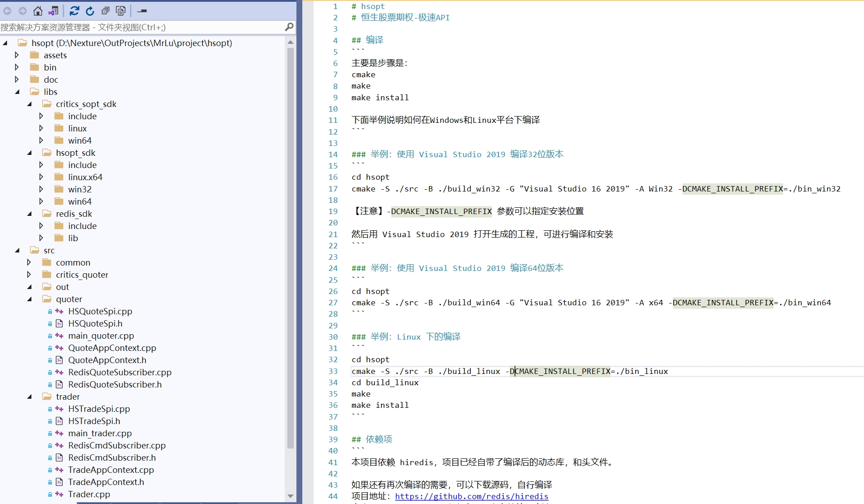Collapse the libs folder
864x504 pixels.
(x=17, y=92)
